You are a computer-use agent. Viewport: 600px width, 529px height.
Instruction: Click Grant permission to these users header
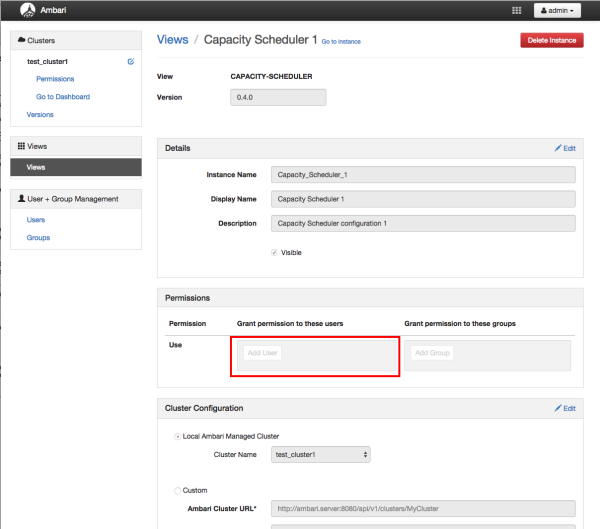290,323
